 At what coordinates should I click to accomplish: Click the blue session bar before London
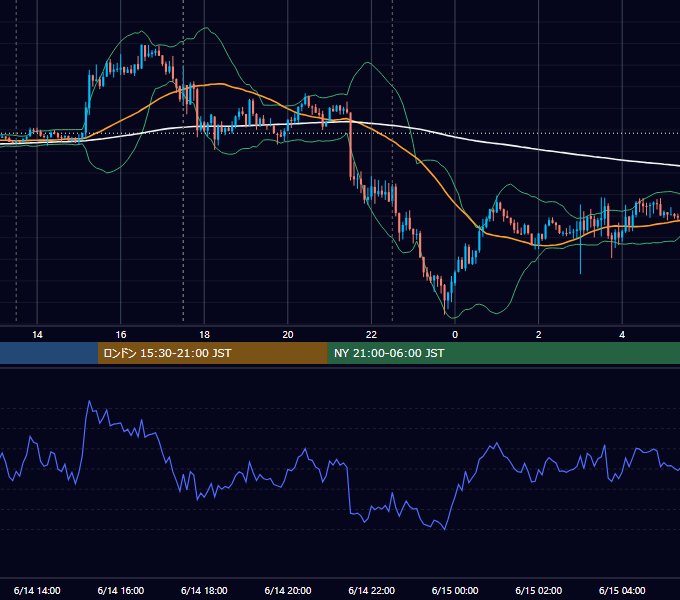pos(49,353)
